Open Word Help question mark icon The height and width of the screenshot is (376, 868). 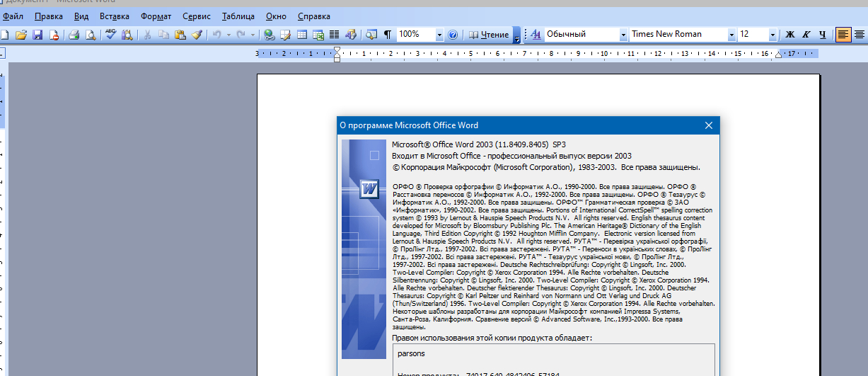pos(453,34)
